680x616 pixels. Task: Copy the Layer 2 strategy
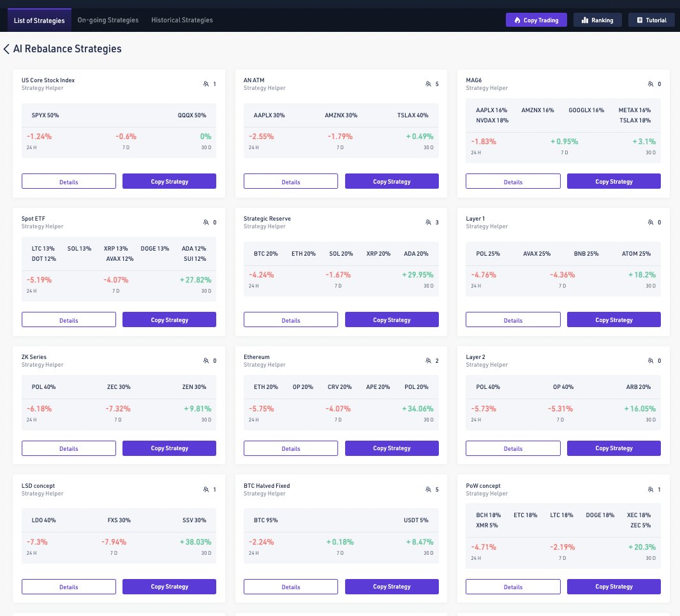pyautogui.click(x=614, y=448)
